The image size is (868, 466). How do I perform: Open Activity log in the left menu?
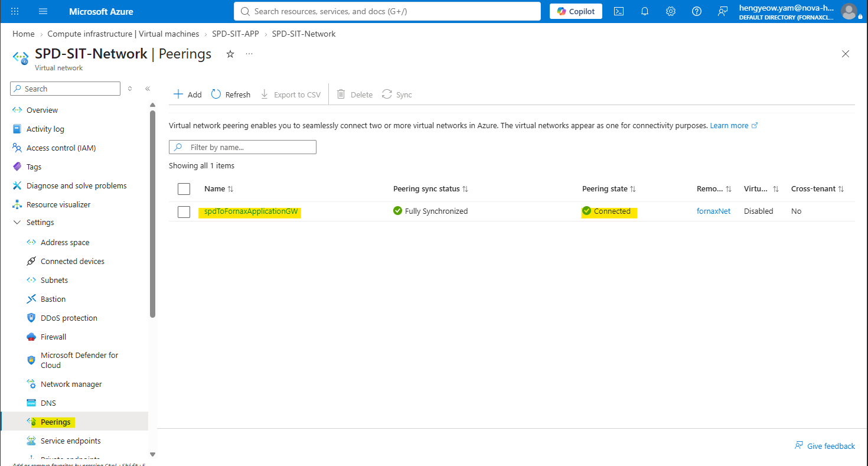45,129
